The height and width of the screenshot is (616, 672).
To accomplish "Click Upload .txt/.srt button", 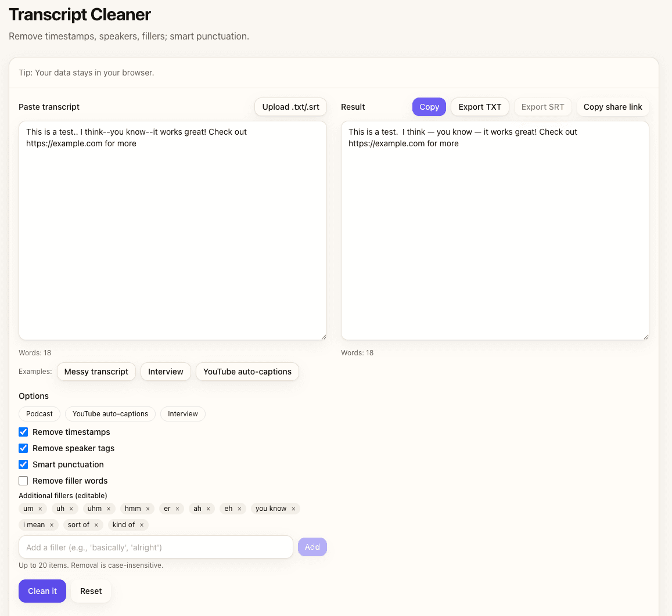I will pos(290,107).
